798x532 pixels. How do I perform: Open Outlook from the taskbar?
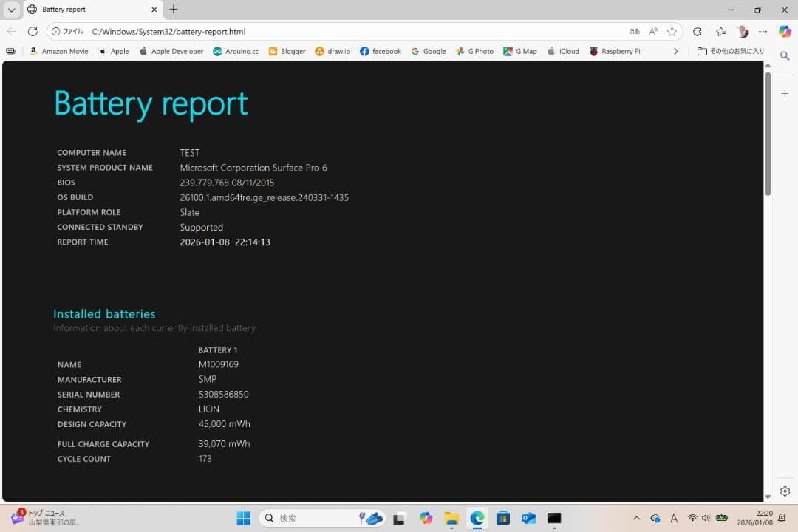[528, 518]
